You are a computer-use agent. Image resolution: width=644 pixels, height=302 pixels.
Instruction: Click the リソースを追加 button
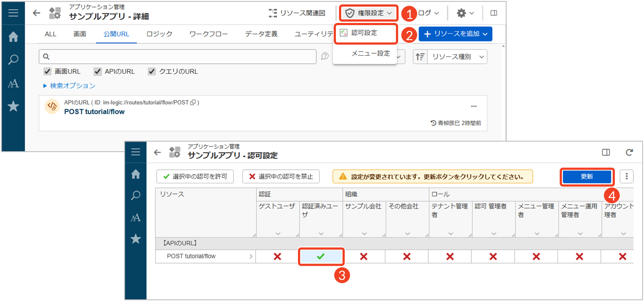pos(455,34)
